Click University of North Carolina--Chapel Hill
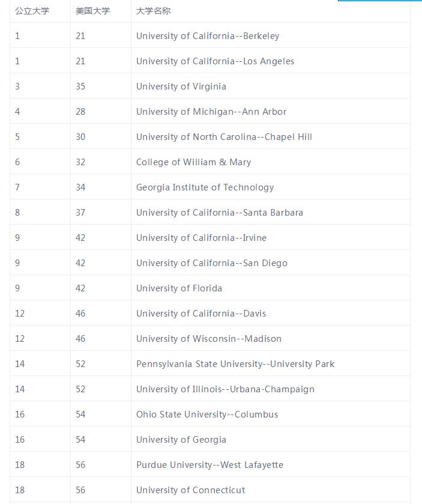Screen dimensions: 422x504 224,137
